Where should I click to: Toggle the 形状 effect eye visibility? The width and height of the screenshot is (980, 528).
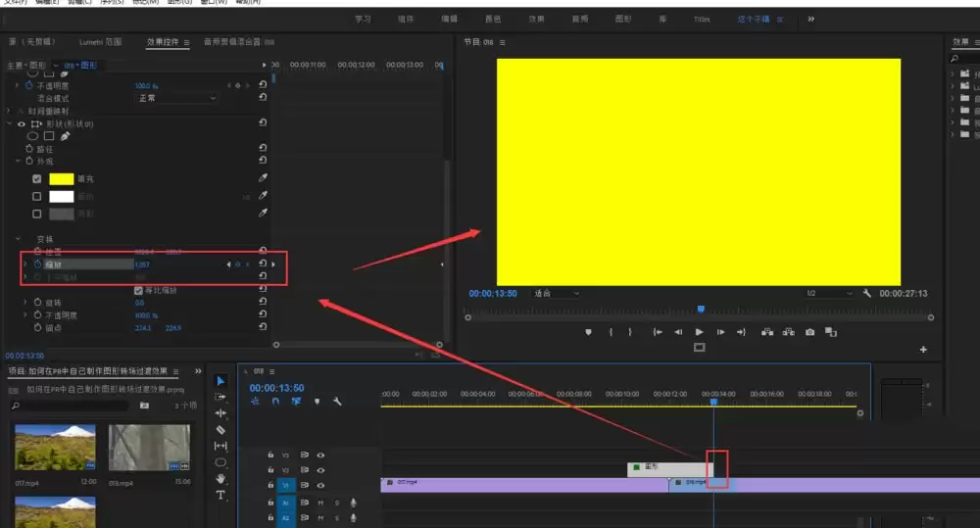pos(22,123)
